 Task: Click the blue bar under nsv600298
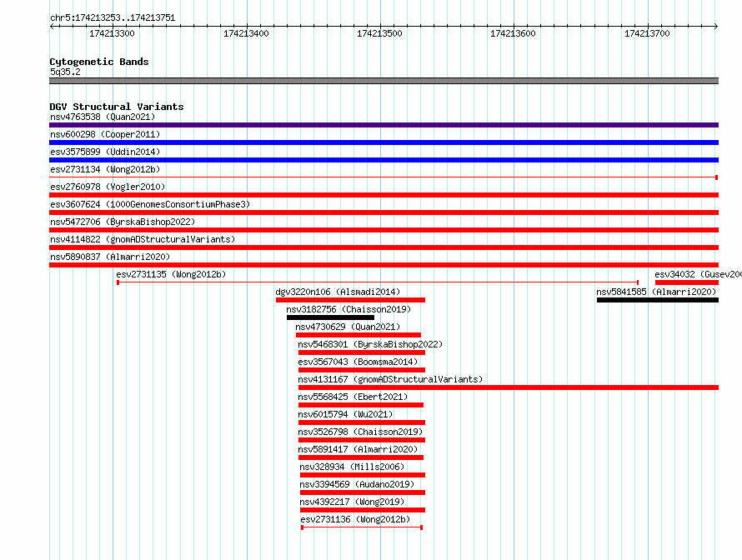point(384,142)
